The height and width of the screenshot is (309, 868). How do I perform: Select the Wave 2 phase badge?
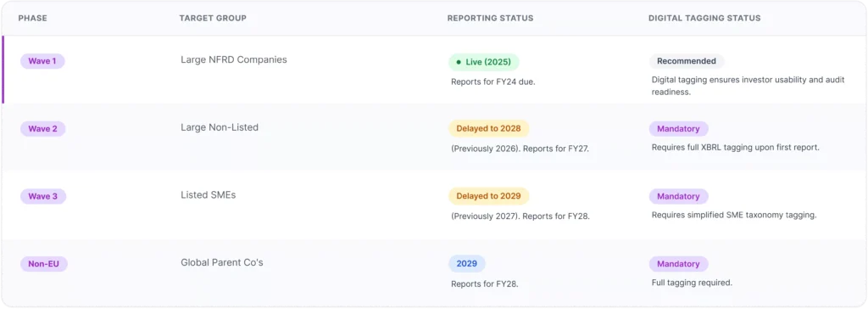pyautogui.click(x=43, y=129)
